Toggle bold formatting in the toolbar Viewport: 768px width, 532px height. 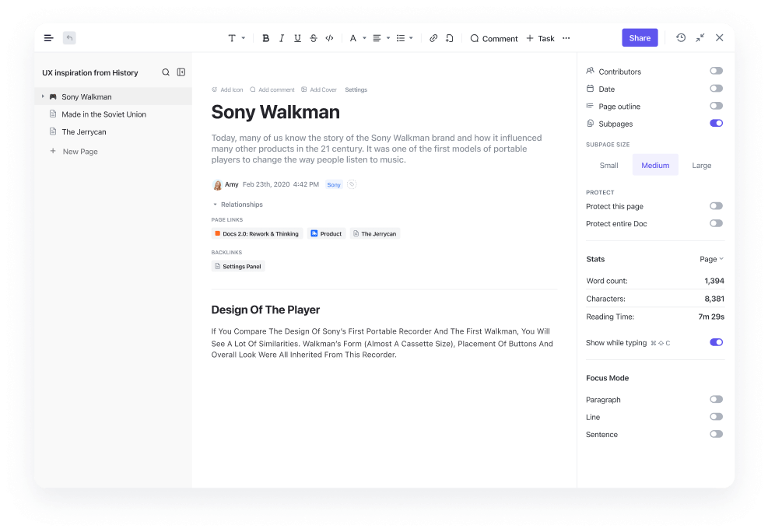[x=265, y=38]
